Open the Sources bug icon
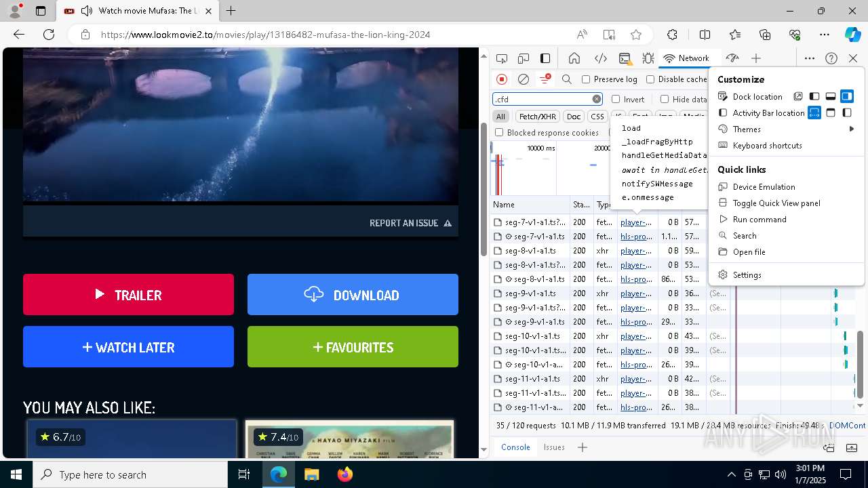The height and width of the screenshot is (488, 868). 648,58
